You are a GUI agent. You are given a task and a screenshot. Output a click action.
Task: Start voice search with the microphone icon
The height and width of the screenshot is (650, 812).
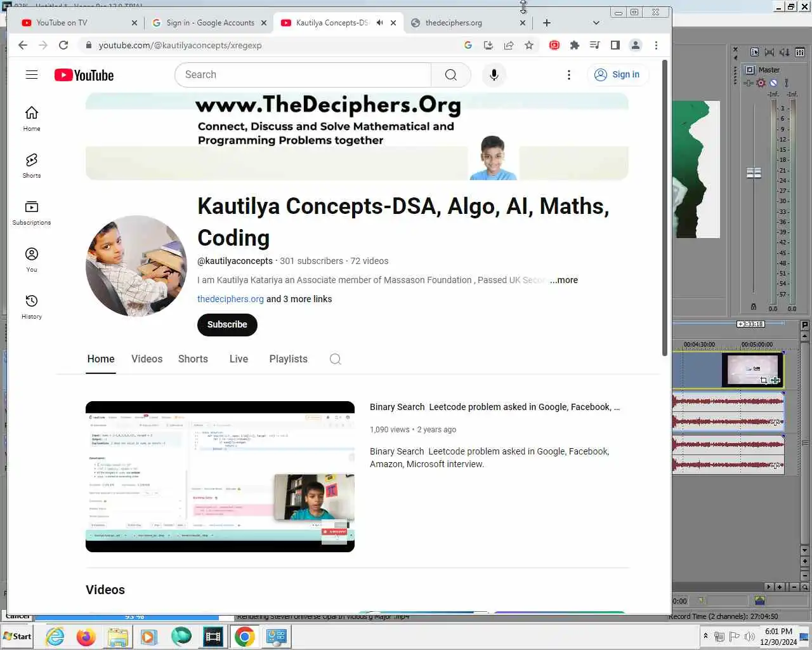coord(494,75)
